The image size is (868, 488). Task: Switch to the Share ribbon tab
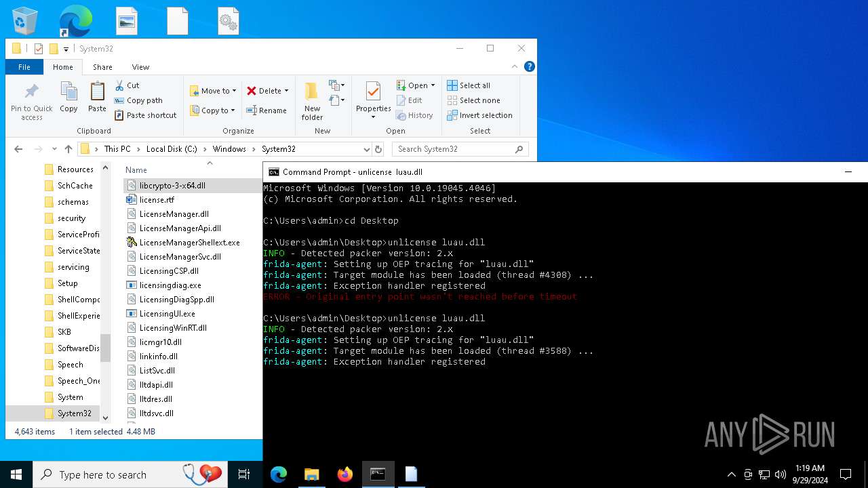click(103, 67)
